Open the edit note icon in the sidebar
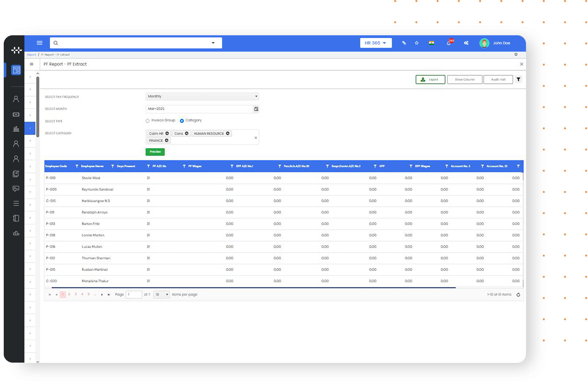 coord(16,174)
